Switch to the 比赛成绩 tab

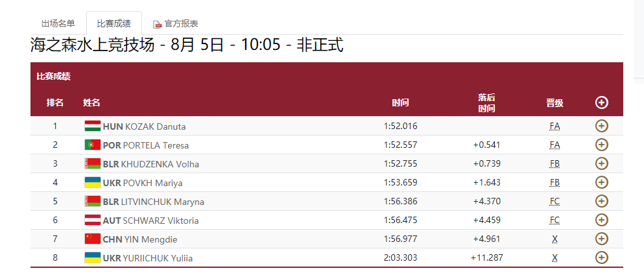[113, 23]
